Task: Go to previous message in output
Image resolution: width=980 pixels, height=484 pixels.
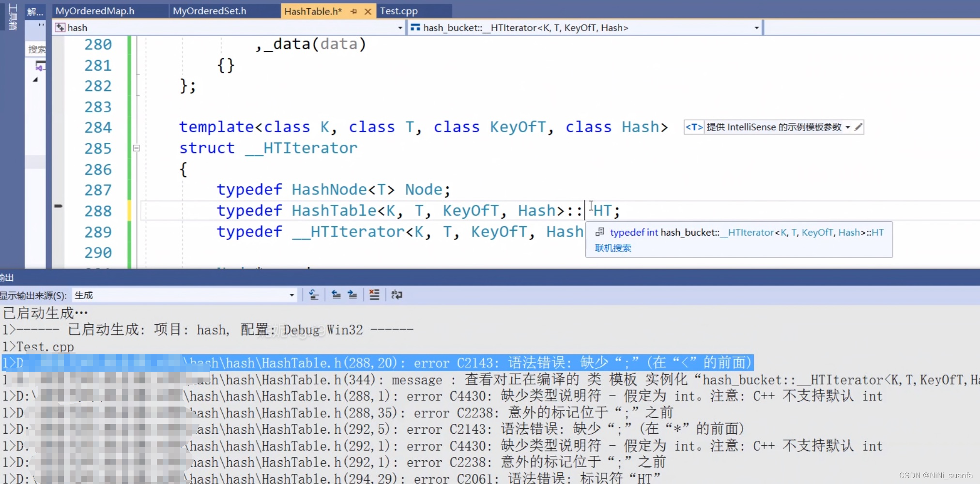Action: pos(336,295)
